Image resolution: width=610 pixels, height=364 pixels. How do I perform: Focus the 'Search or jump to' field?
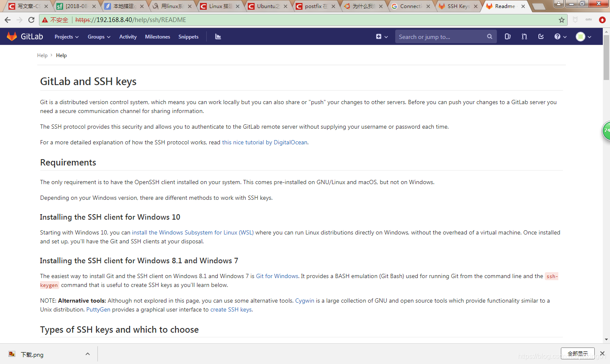pyautogui.click(x=441, y=37)
